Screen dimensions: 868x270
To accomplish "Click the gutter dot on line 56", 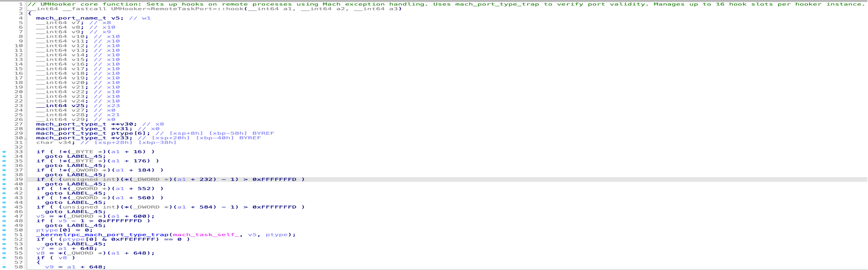I will point(4,258).
